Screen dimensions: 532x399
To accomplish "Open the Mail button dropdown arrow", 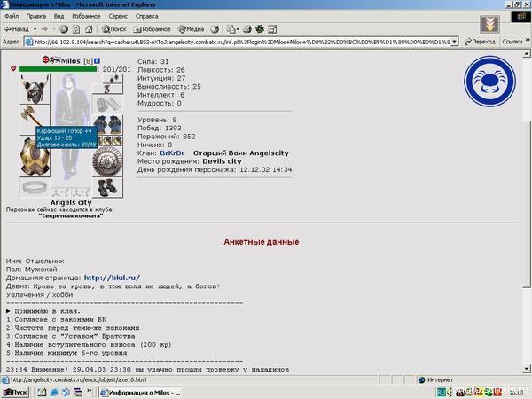I will point(238,29).
